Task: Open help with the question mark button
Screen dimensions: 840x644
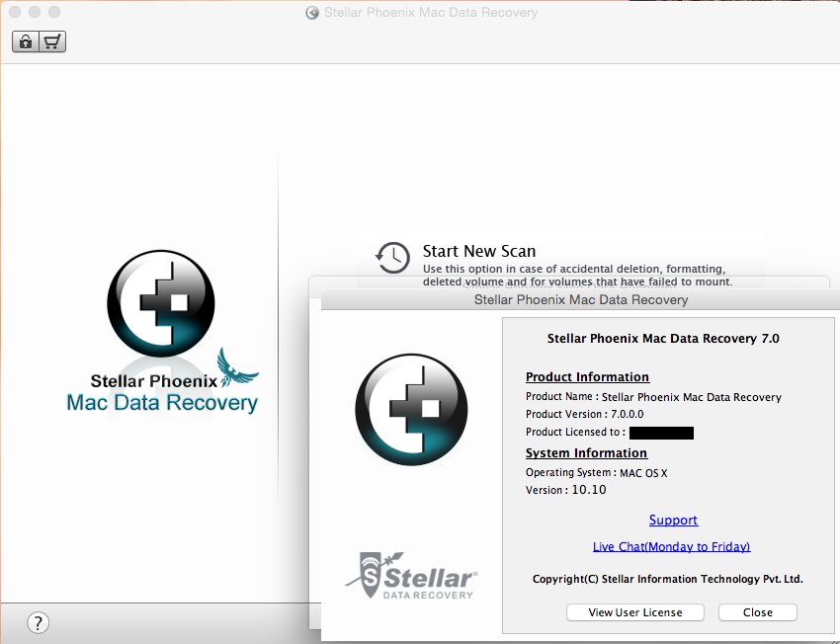Action: (38, 622)
